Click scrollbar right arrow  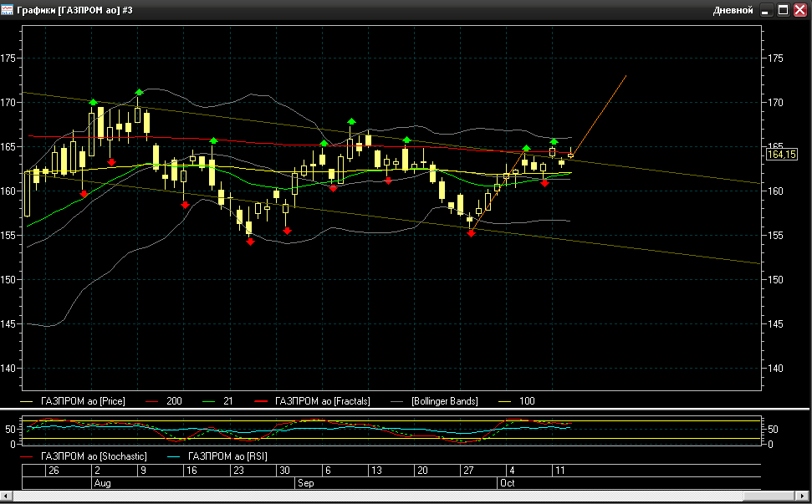tap(802, 496)
